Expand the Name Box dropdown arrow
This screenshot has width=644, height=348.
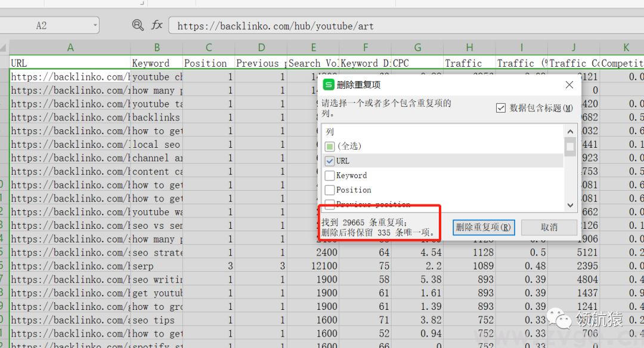(95, 26)
